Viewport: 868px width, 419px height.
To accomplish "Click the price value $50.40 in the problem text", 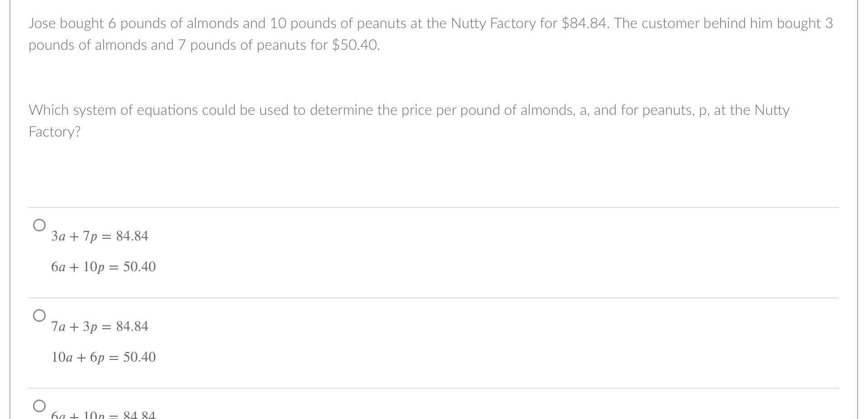I will (x=356, y=45).
